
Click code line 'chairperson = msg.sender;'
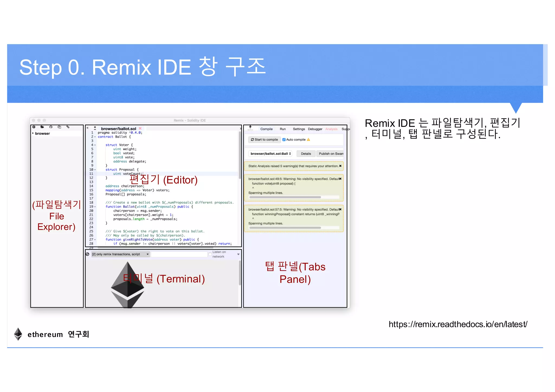pos(137,211)
